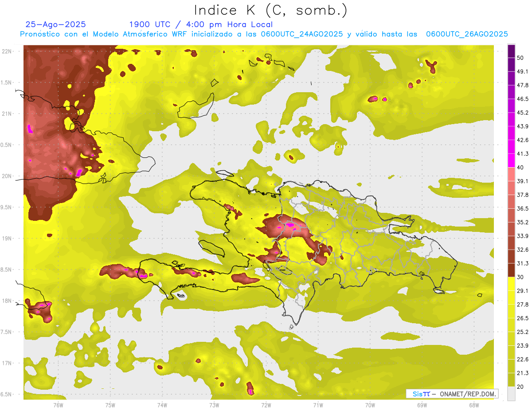The width and height of the screenshot is (532, 411).
Task: Click the olive swatch between 20 and 21.3
Action: pos(511,380)
